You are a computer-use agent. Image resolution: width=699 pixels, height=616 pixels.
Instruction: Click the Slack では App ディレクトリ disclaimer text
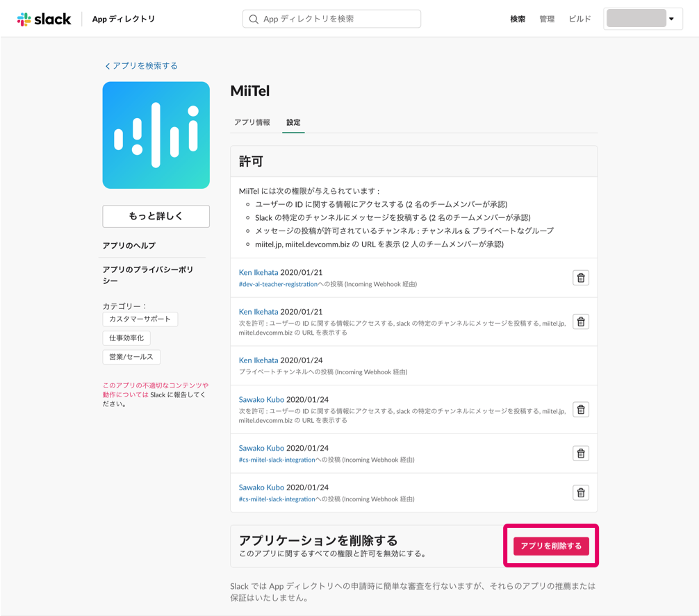[413, 592]
